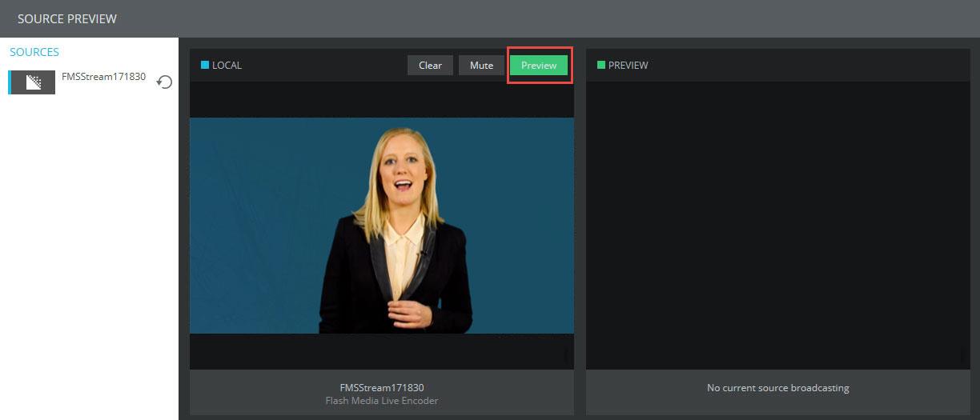Click the SOURCE PREVIEW title bar
Image resolution: width=980 pixels, height=420 pixels.
point(67,18)
